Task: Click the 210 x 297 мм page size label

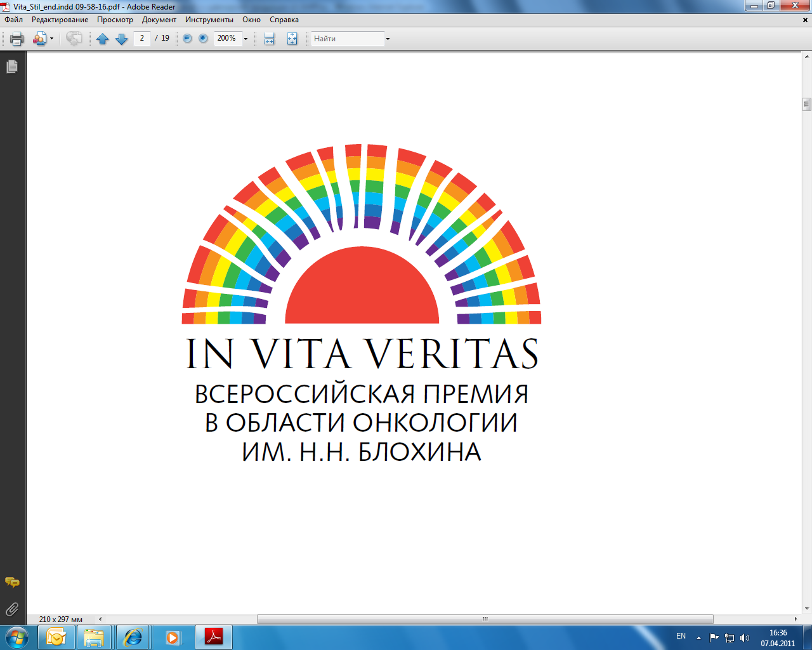Action: (x=61, y=620)
